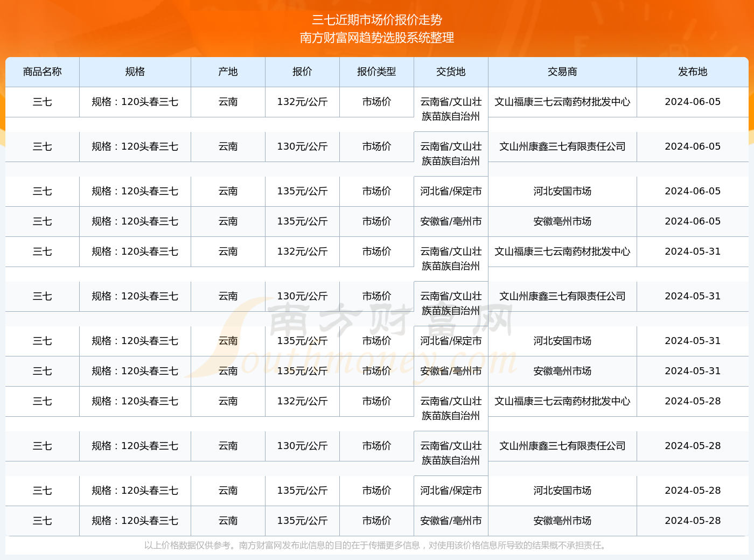Viewport: 754px width, 560px height.
Task: Click the 发布地 column header
Action: tap(693, 72)
